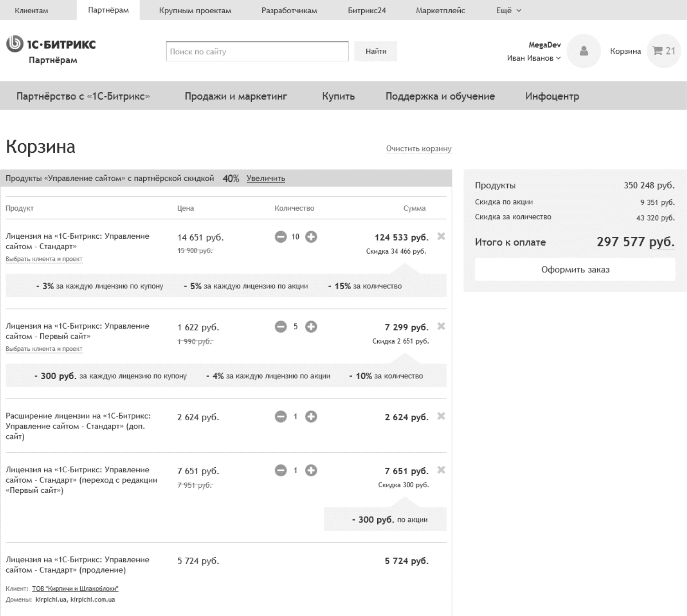Click the Скидка по акции 9 351 руб. value
Viewport: 687px width, 616px height.
point(657,202)
